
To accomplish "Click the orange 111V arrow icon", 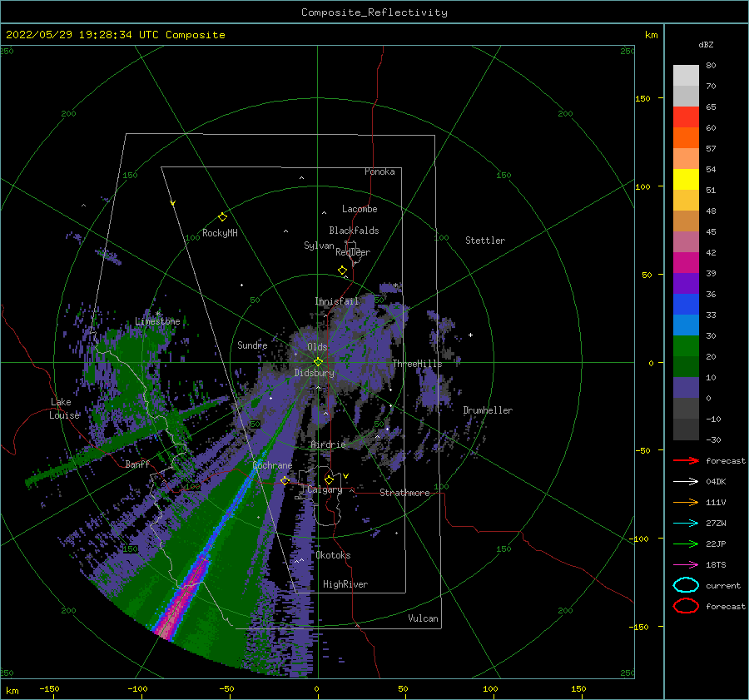I will (686, 502).
